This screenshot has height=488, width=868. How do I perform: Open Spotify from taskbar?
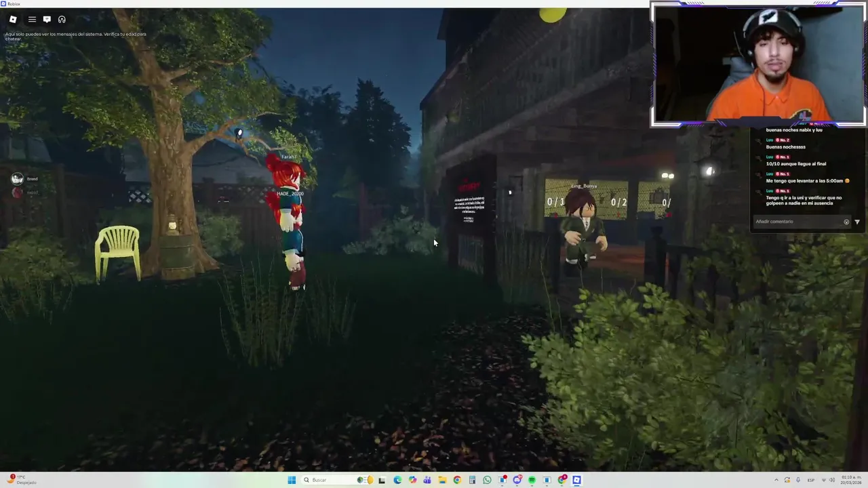[x=532, y=480]
